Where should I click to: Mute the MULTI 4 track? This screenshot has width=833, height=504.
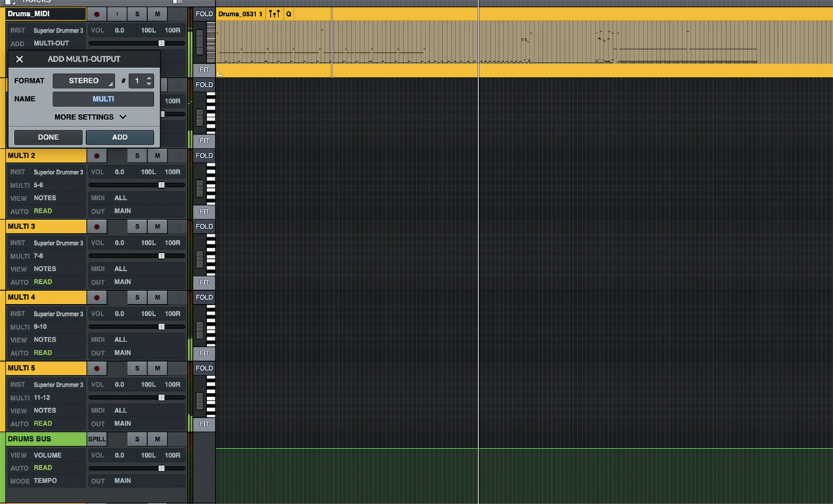[158, 297]
